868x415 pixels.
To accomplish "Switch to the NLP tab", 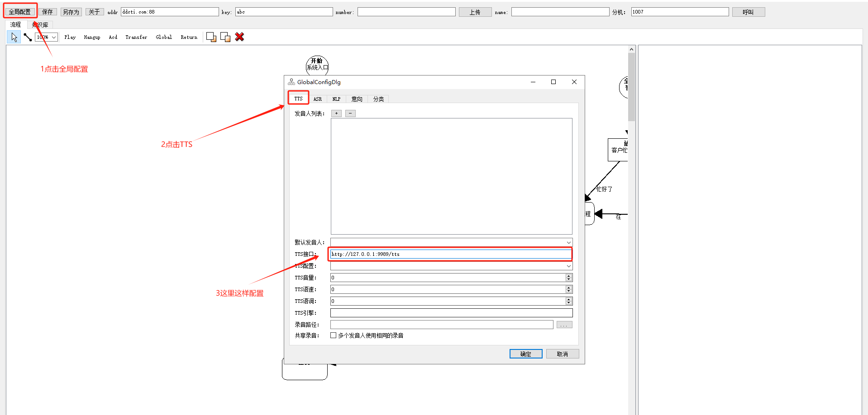I will coord(336,99).
